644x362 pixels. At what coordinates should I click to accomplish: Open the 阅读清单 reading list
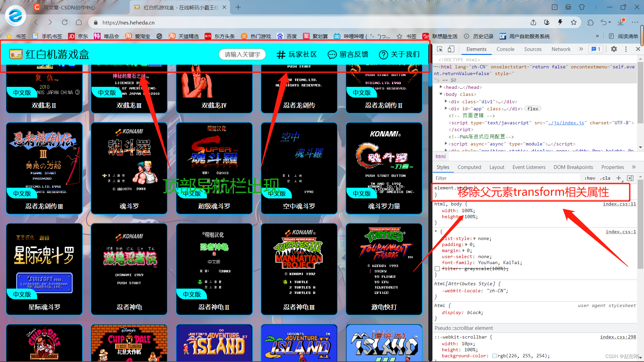[x=623, y=36]
